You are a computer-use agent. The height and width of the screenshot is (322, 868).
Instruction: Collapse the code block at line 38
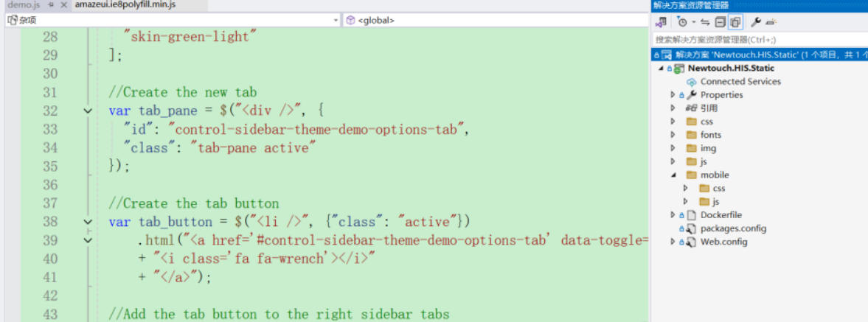pos(88,222)
